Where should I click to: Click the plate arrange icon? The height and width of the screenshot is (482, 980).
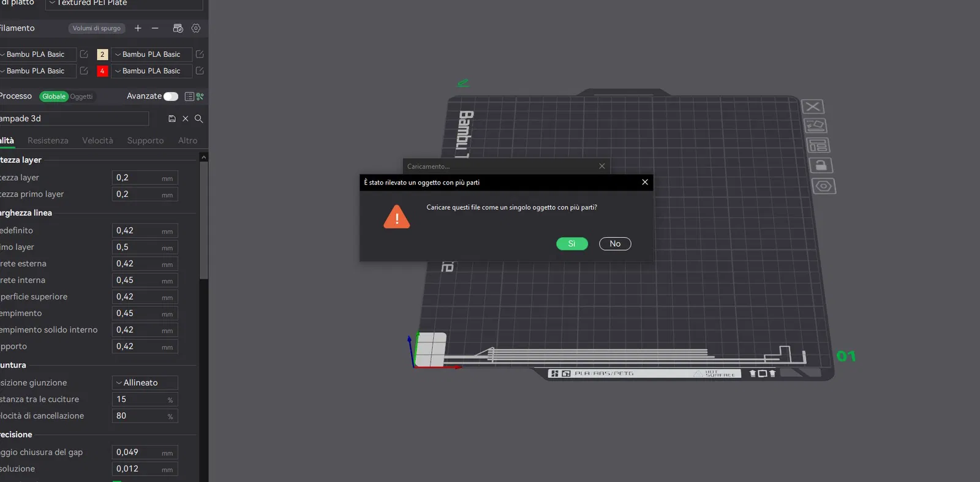[x=818, y=145]
